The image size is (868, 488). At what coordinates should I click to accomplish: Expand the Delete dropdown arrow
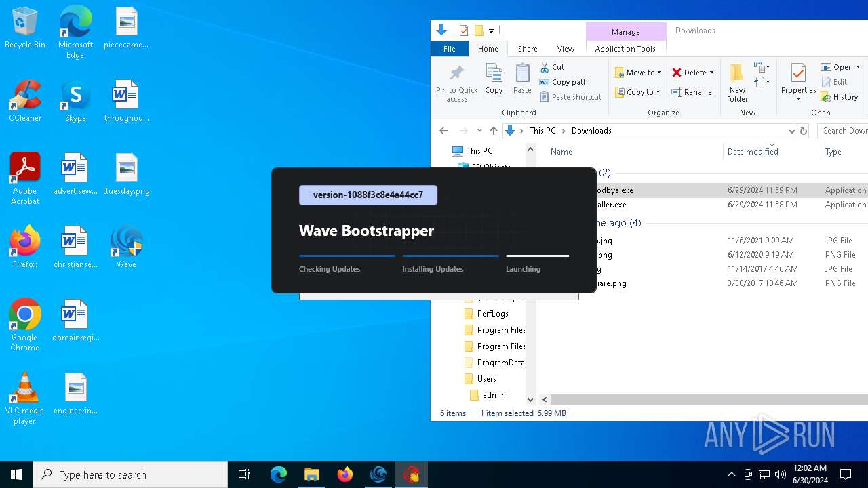click(711, 73)
